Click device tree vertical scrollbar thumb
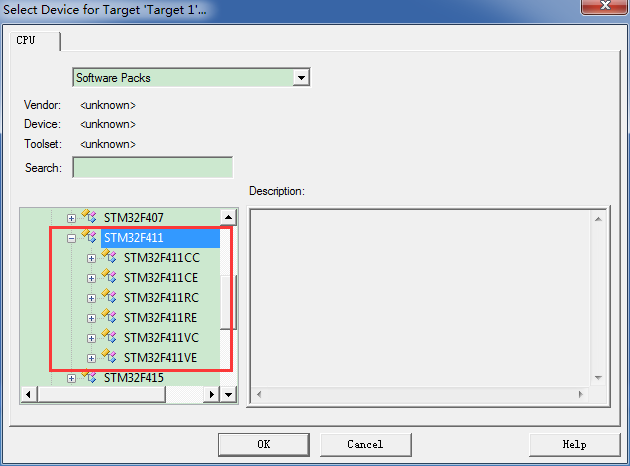The height and width of the screenshot is (466, 630). tap(228, 302)
